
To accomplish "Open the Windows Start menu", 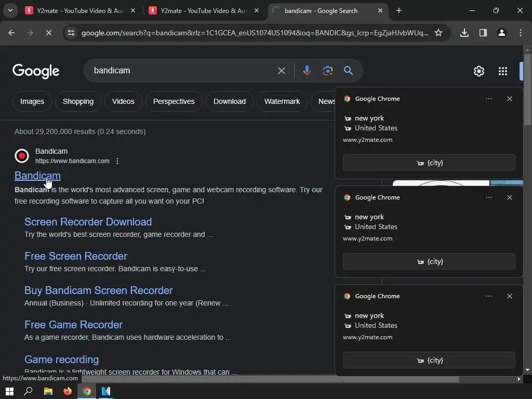I will (9, 391).
